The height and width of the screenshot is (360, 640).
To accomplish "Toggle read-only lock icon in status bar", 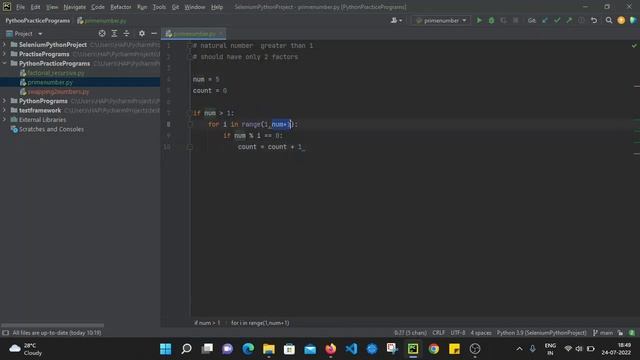I will [620, 333].
